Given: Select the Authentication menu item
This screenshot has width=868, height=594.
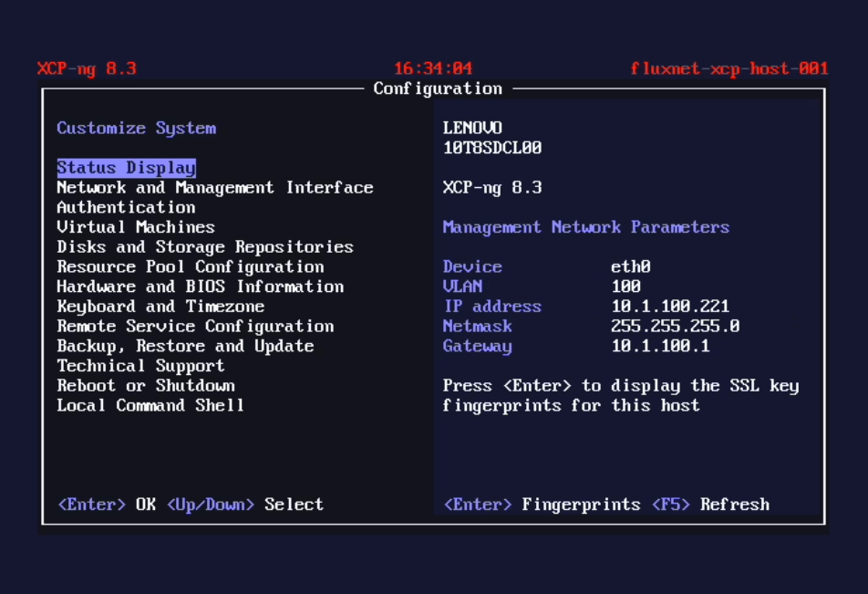Looking at the screenshot, I should 126,207.
